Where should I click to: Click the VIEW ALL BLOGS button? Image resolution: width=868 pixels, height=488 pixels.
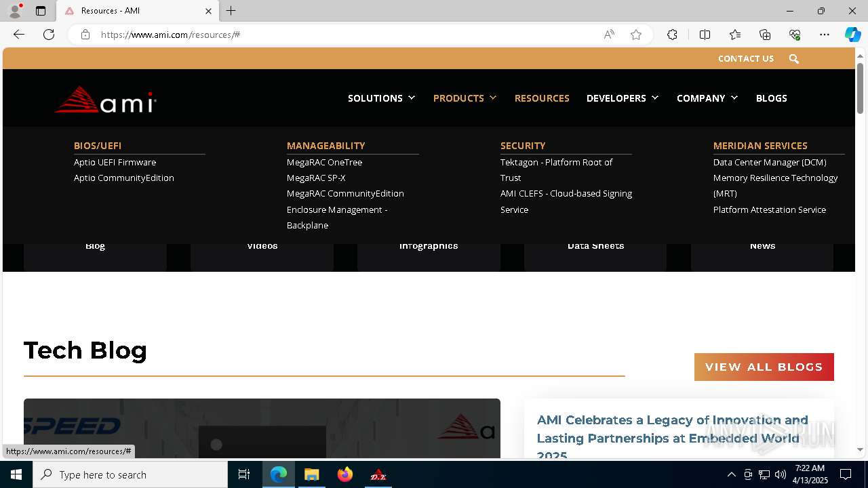tap(764, 367)
